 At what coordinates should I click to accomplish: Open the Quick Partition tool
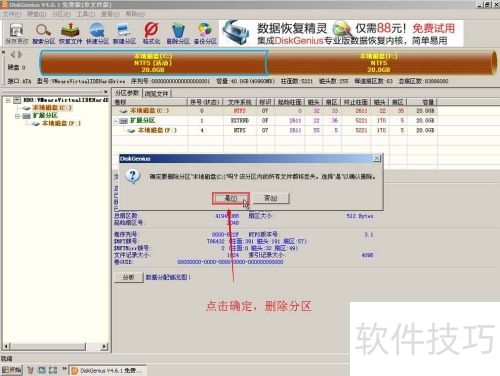point(97,34)
